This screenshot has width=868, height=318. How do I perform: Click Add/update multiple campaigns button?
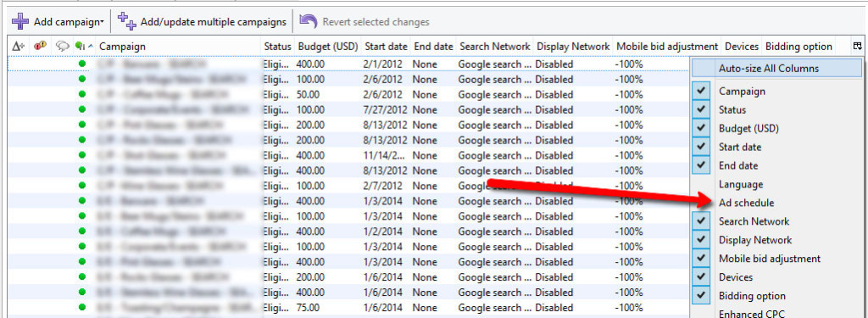202,21
